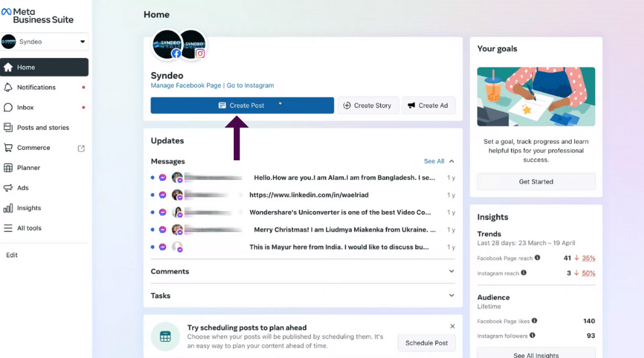Click Instagram followers info icon
644x358 pixels.
(533, 335)
